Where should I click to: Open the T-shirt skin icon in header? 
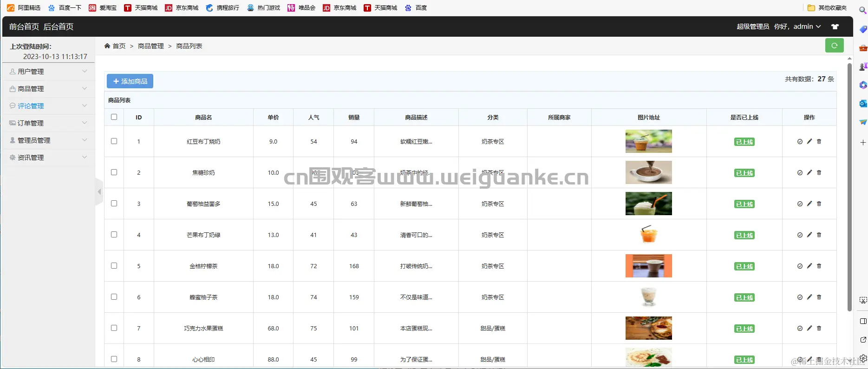(x=835, y=26)
